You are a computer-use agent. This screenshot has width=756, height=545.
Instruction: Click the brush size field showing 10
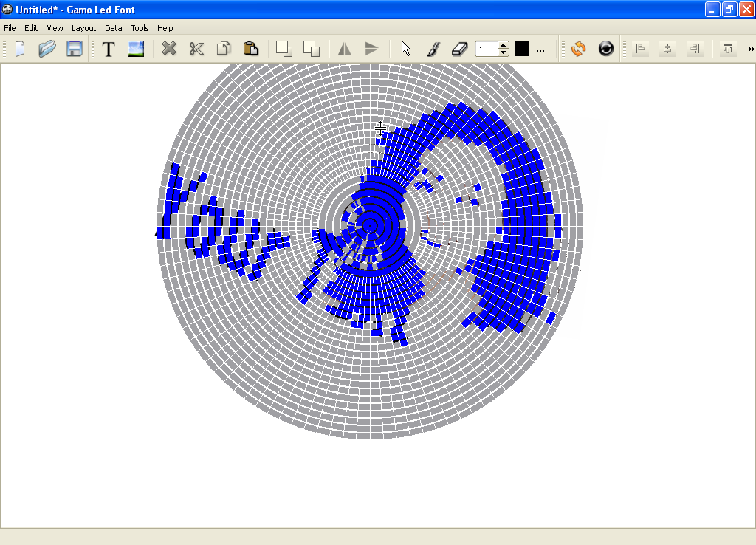[x=486, y=49]
